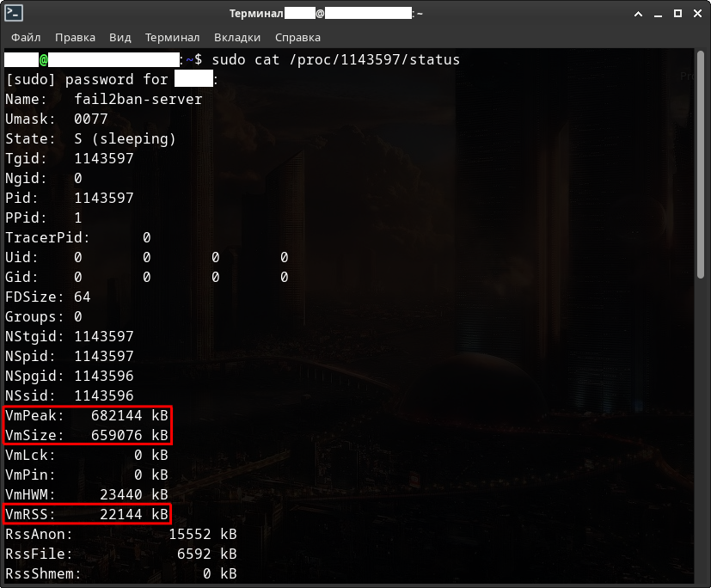711x588 pixels.
Task: Click the empty scrollbar track below the thumb
Action: [703, 430]
